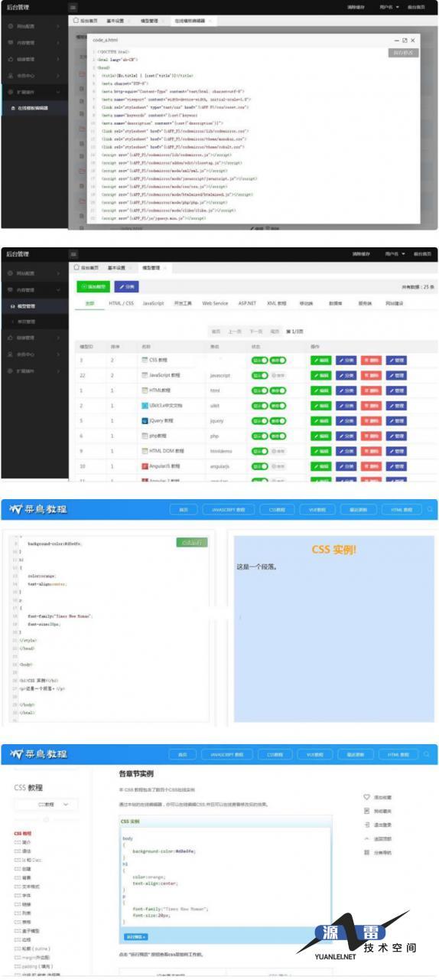Select the JavaScript category tab
Viewport: 439px width, 980px height.
[x=154, y=303]
